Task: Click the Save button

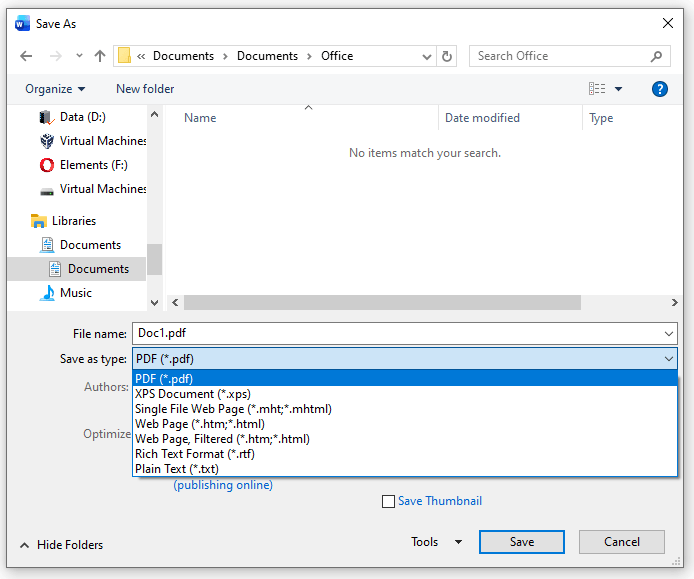Action: point(522,542)
